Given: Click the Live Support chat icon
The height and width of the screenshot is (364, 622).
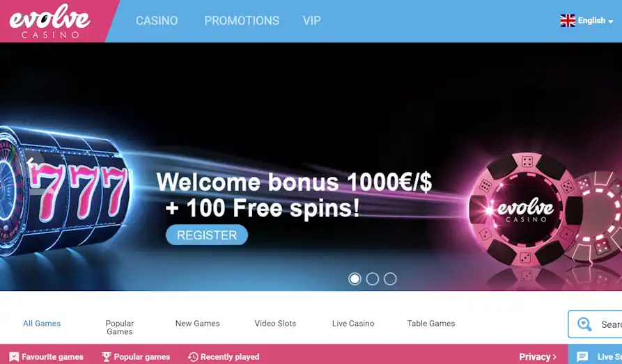Looking at the screenshot, I should coord(582,357).
